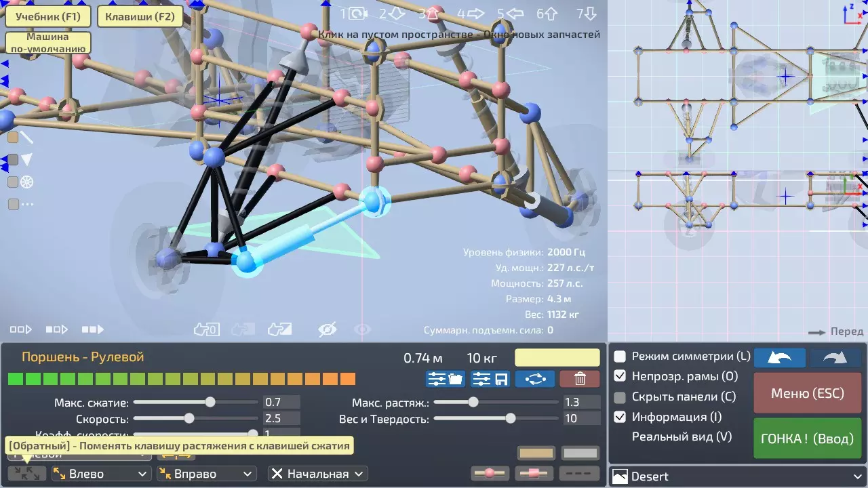Viewport: 868px width, 488px height.
Task: Click the Desert landscape thumbnail icon
Action: 620,476
